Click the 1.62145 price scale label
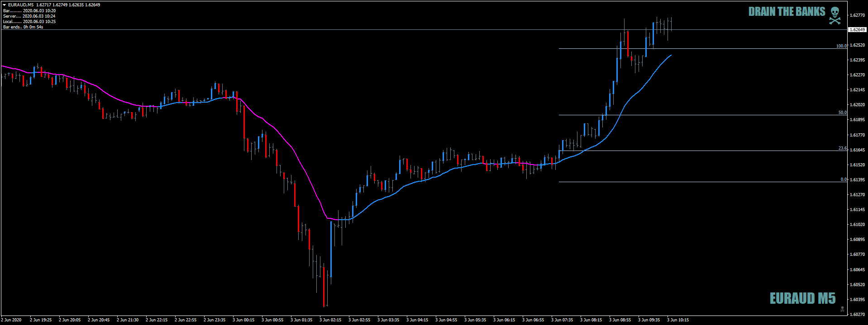The image size is (868, 325). pyautogui.click(x=857, y=90)
